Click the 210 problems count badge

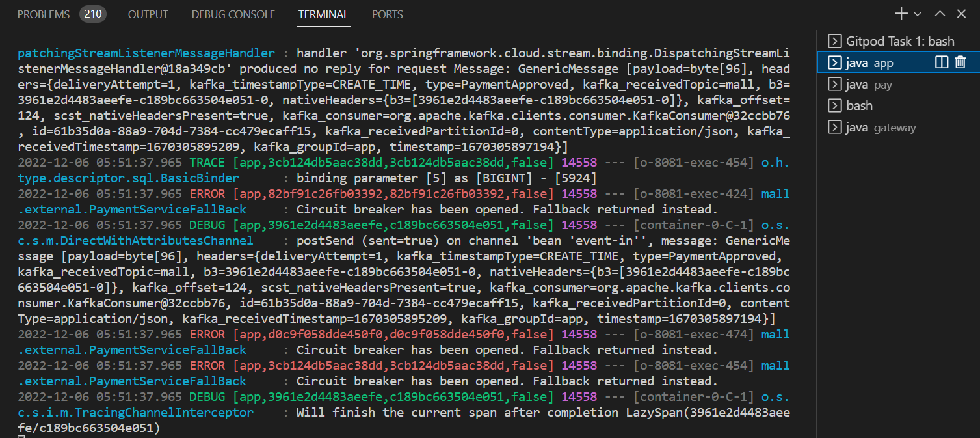tap(92, 13)
